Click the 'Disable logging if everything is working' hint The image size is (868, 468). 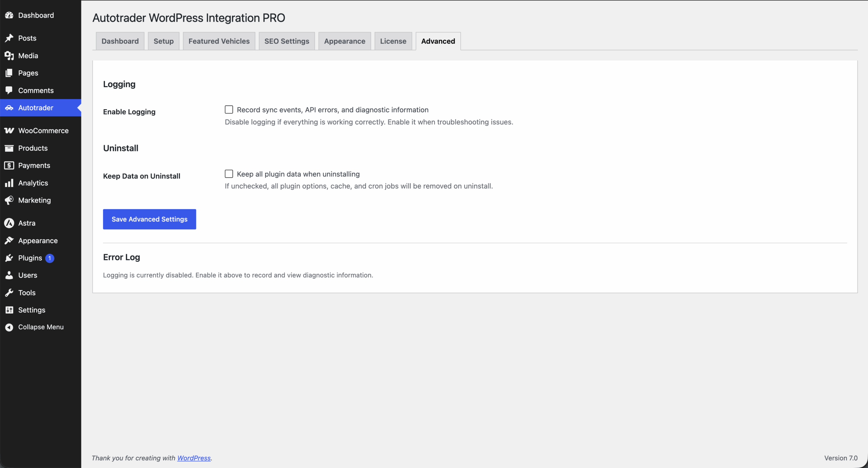click(x=369, y=122)
